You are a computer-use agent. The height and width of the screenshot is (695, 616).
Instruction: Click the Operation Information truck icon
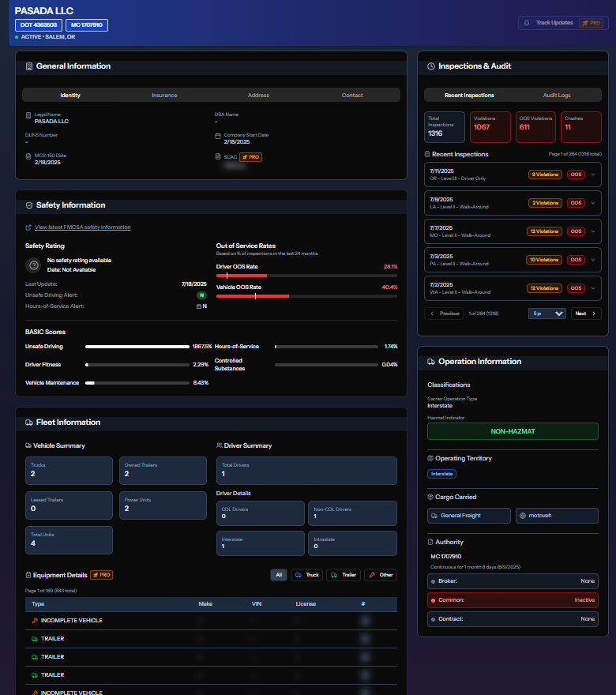tap(430, 362)
